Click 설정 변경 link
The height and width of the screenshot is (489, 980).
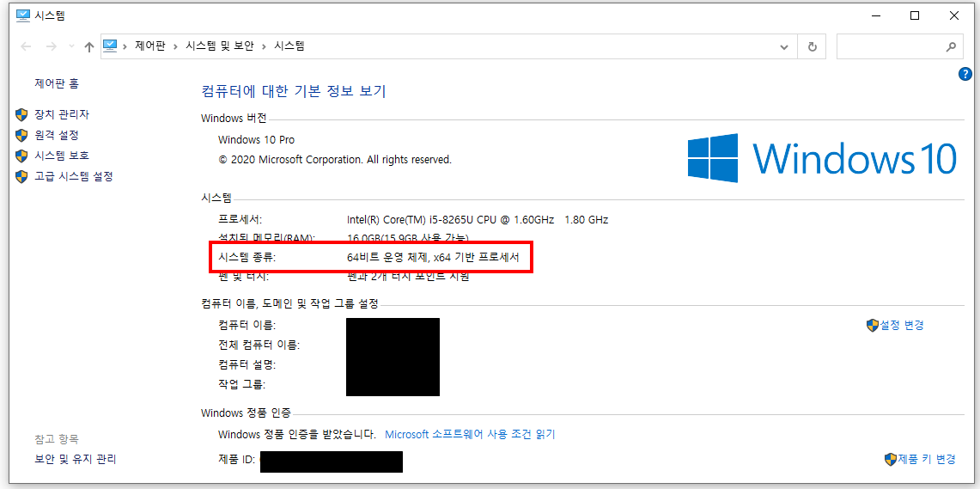(902, 325)
